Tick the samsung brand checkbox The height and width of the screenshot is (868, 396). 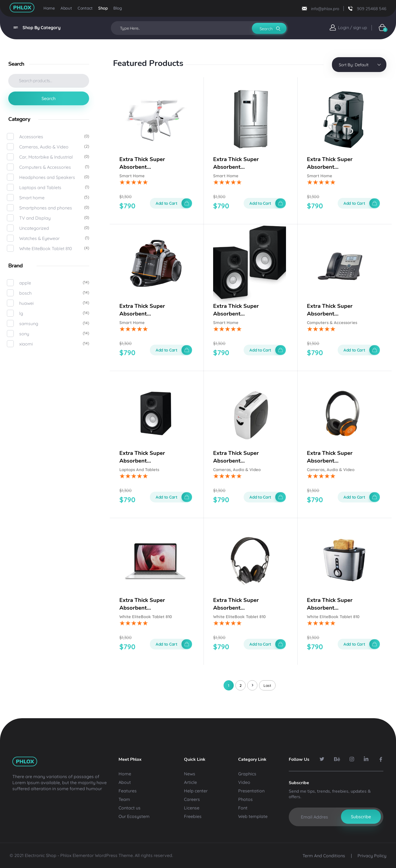10,323
